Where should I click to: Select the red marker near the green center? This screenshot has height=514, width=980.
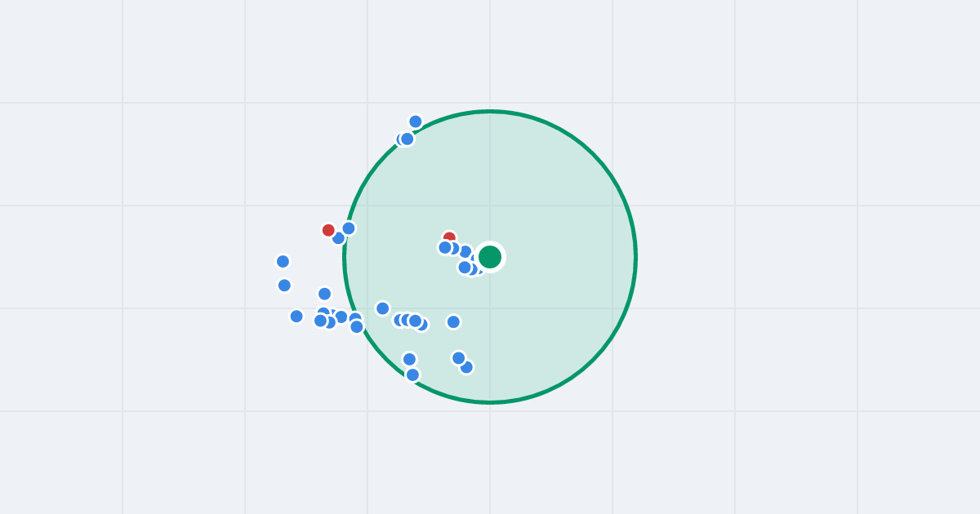449,237
